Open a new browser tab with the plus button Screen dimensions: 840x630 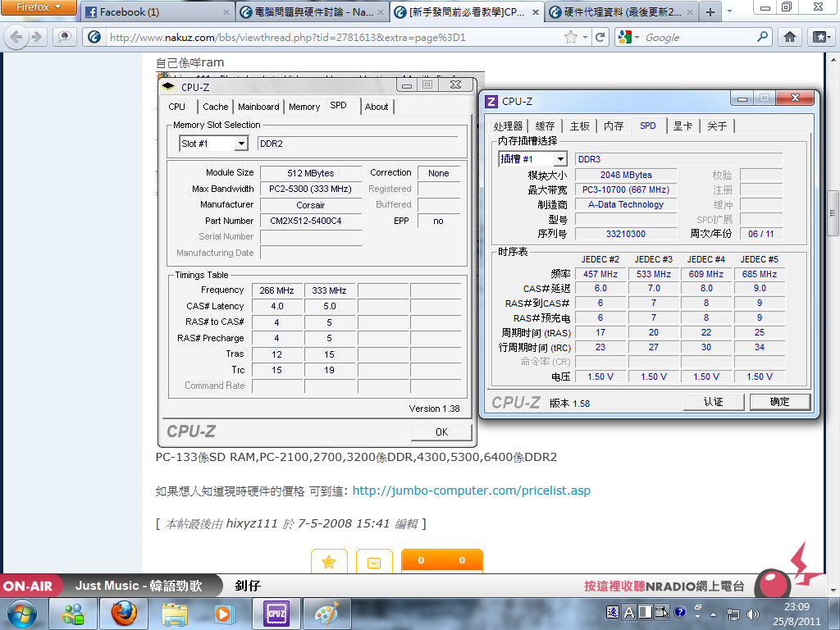[x=710, y=11]
